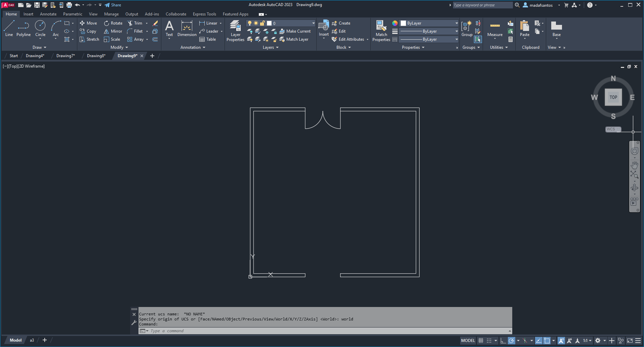Toggle snap mode dots icon in status bar
Image resolution: width=644 pixels, height=347 pixels.
[x=489, y=341]
